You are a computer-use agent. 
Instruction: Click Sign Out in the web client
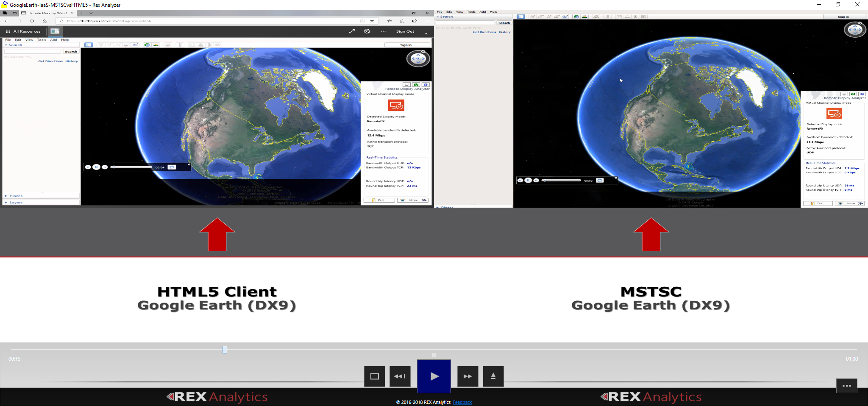pos(405,31)
